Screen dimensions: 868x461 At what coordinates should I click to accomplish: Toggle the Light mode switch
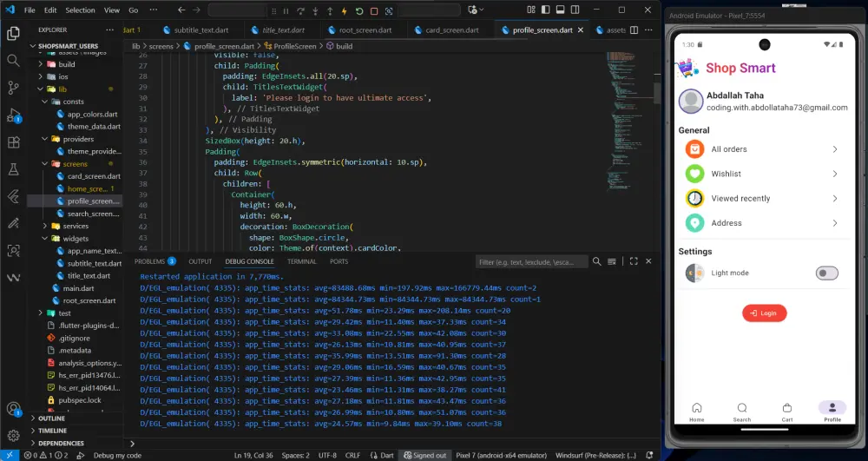click(x=826, y=273)
